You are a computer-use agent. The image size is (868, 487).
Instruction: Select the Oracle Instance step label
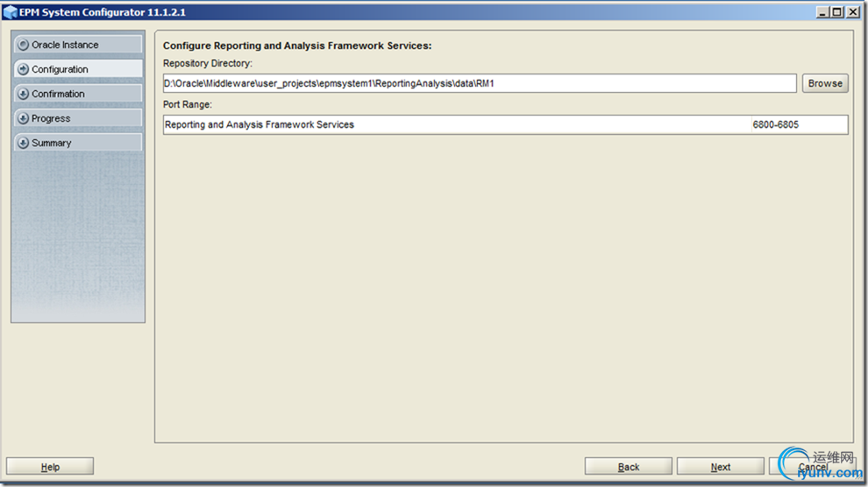65,45
